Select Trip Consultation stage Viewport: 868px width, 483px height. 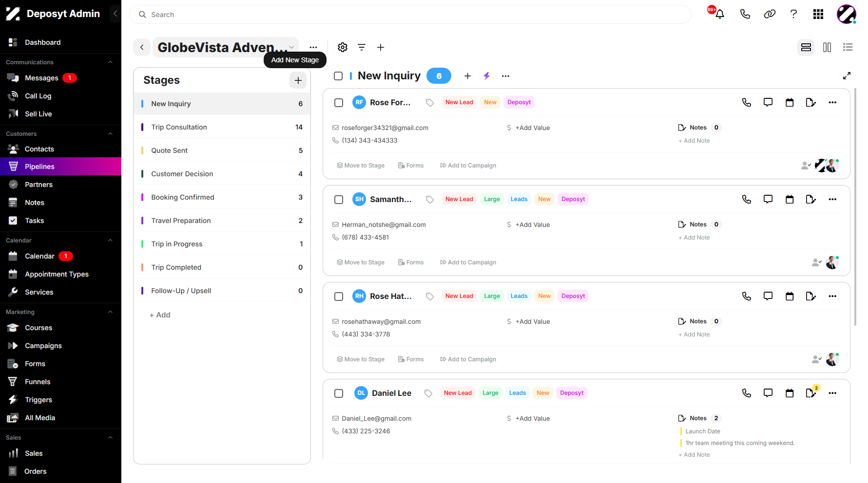point(222,127)
